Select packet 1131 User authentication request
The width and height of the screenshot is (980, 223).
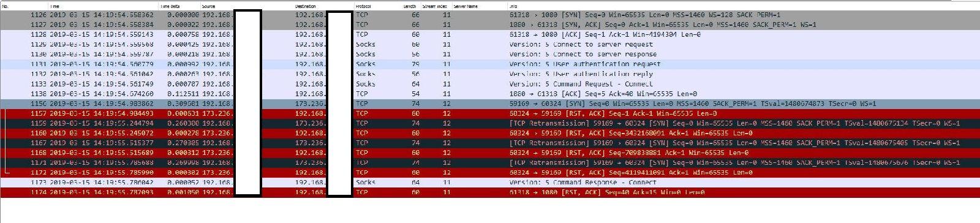click(490, 64)
